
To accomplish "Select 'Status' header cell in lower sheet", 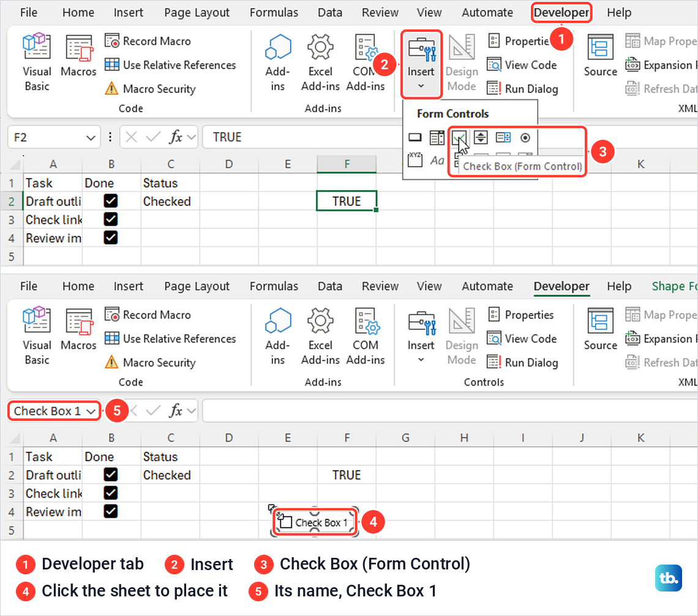I will [x=170, y=457].
